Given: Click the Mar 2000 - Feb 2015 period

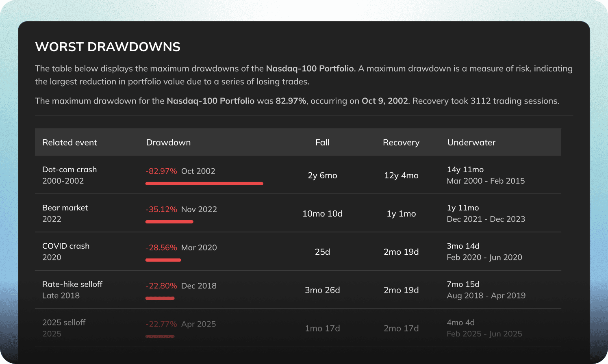Looking at the screenshot, I should tap(486, 181).
